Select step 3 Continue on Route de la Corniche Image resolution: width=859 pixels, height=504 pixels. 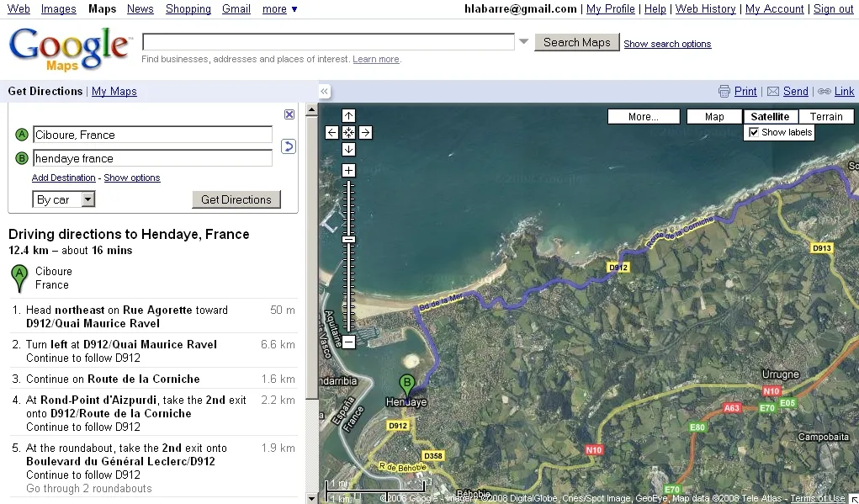(x=153, y=379)
